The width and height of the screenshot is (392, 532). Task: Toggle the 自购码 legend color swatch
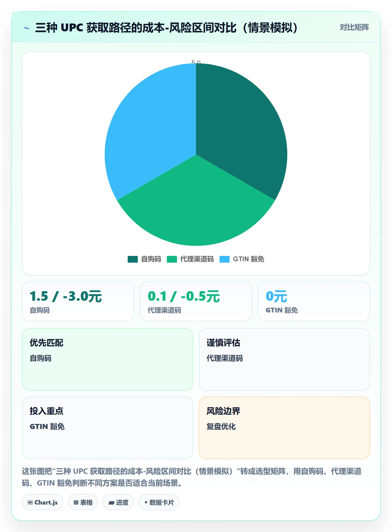tap(132, 259)
